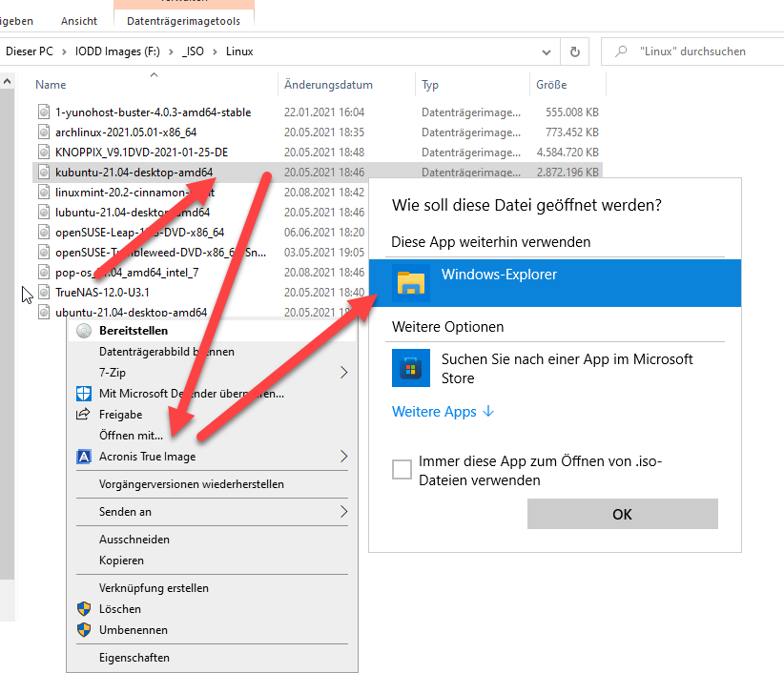Expand the Acronis True Image submenu arrow

343,457
